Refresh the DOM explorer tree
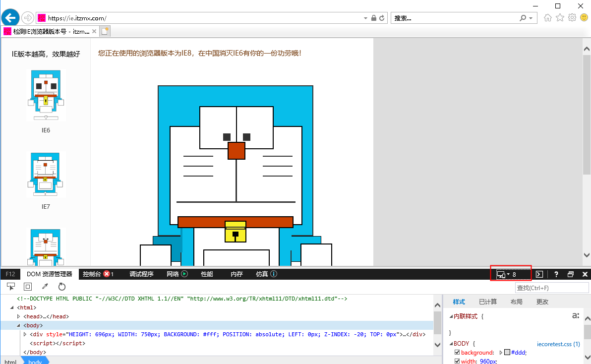This screenshot has width=591, height=364. (62, 287)
